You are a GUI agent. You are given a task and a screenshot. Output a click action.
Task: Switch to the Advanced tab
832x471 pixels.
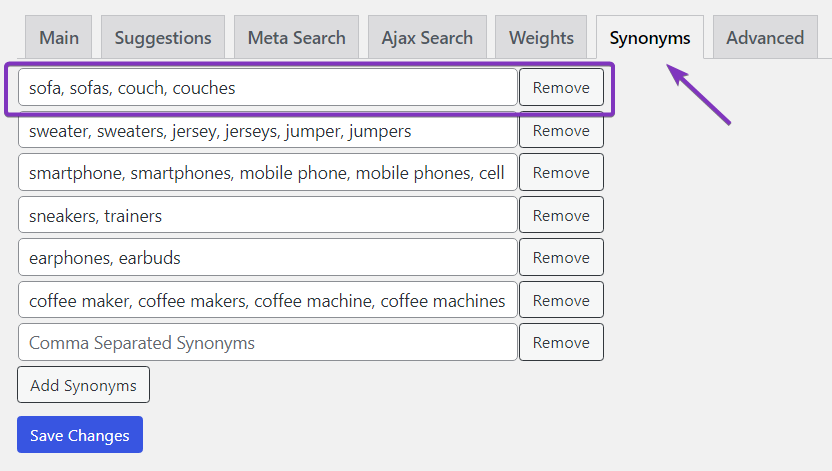tap(765, 38)
